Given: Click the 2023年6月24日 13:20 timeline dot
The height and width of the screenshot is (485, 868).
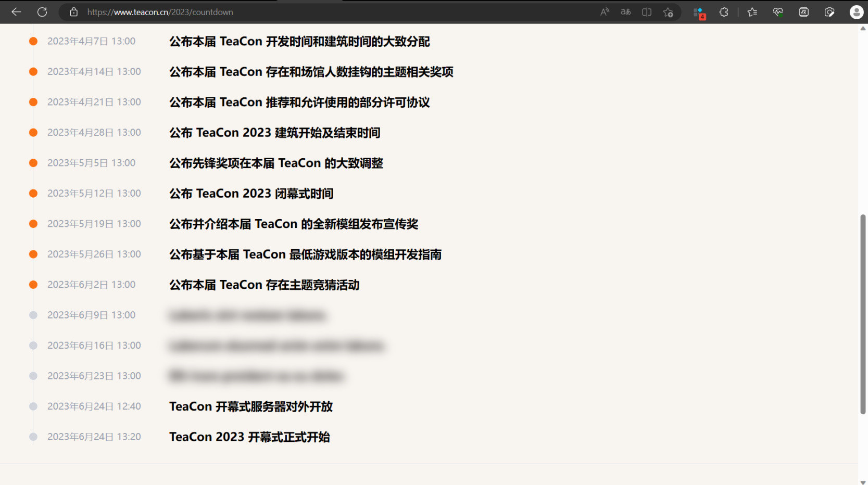Looking at the screenshot, I should coord(33,437).
